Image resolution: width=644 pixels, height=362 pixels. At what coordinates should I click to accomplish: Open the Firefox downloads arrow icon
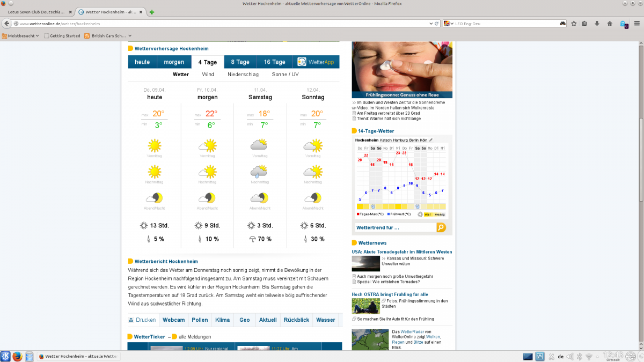pyautogui.click(x=597, y=24)
